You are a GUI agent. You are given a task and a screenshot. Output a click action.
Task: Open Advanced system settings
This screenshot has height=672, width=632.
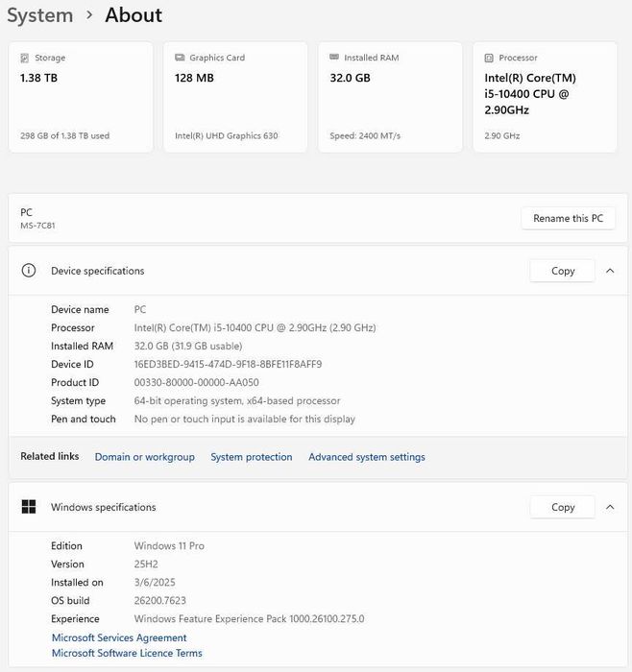pyautogui.click(x=367, y=457)
